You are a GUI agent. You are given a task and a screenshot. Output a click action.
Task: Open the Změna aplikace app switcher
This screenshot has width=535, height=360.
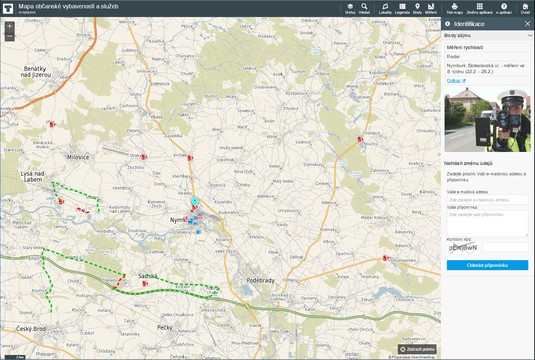pos(480,9)
